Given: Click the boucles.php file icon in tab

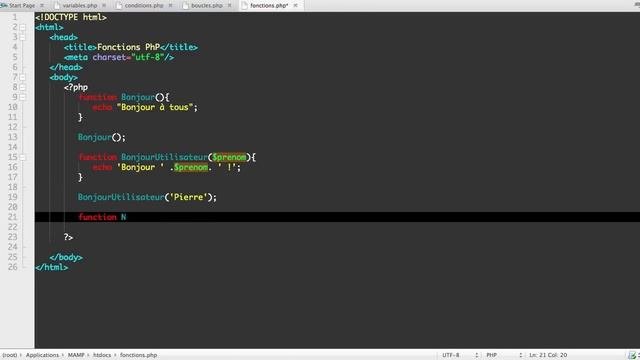Looking at the screenshot, I should coord(186,5).
